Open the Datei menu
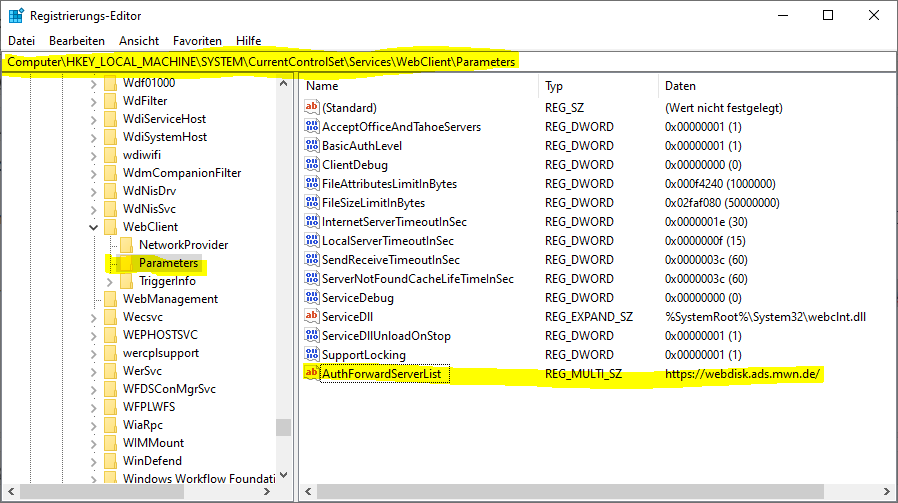Screen dimensions: 898x503 [x=21, y=41]
